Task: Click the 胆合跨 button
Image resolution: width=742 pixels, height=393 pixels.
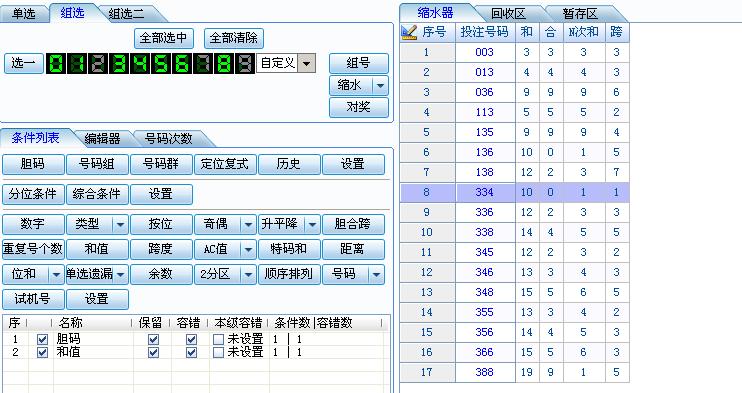Action: tap(353, 224)
